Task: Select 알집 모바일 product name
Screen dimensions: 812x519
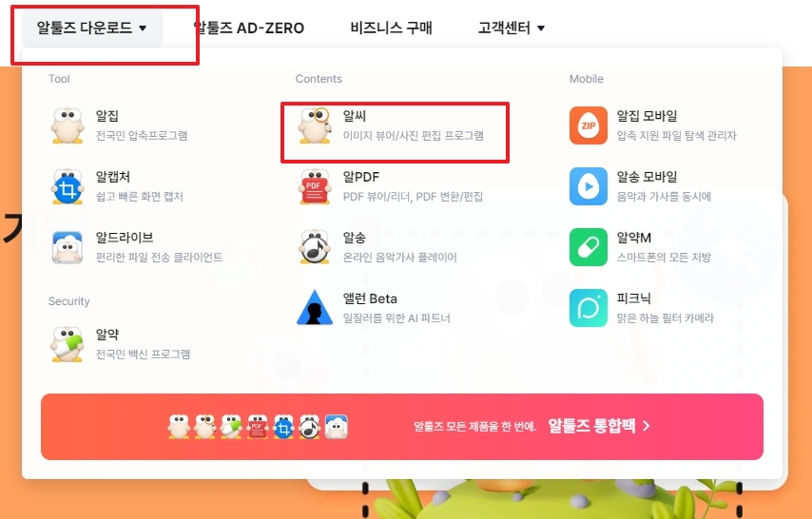Action: [647, 116]
